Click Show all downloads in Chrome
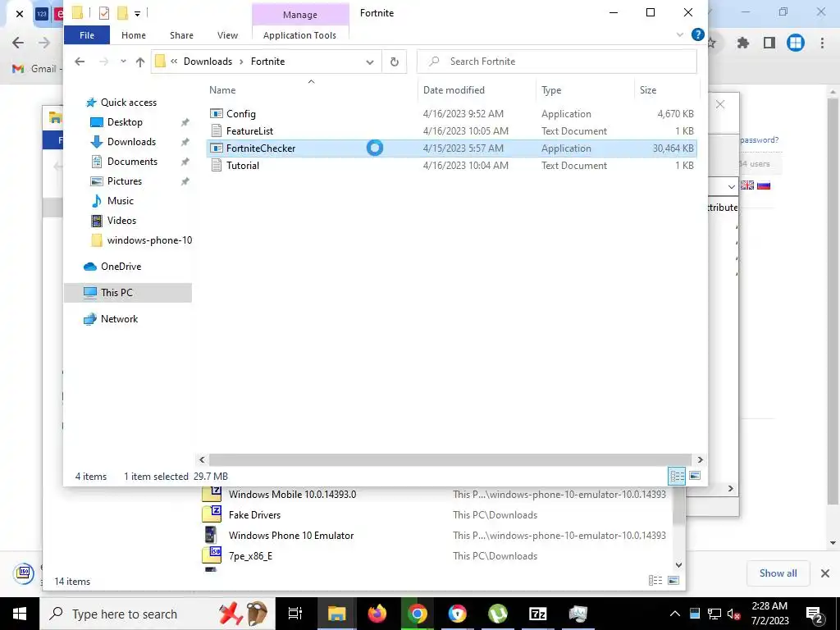The image size is (840, 630). (778, 573)
